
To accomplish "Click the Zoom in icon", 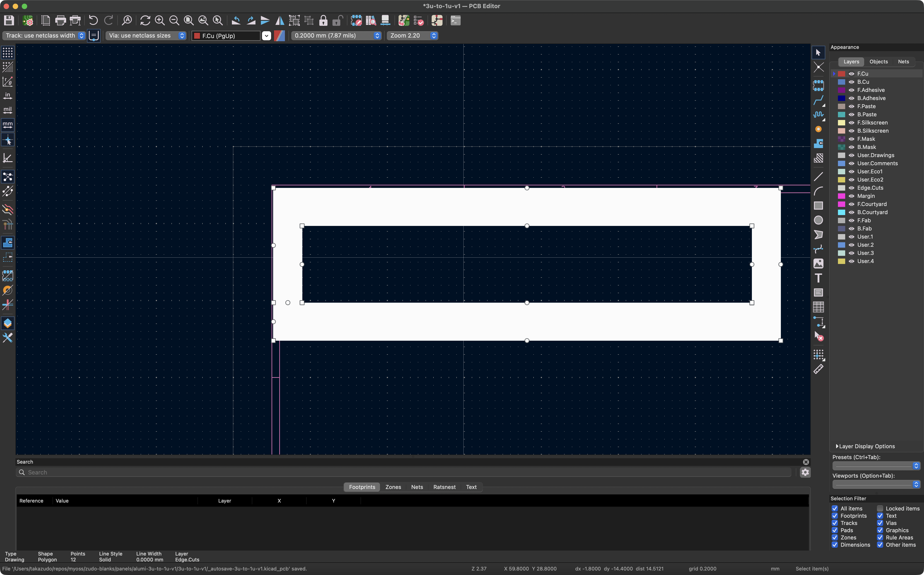I will point(160,21).
